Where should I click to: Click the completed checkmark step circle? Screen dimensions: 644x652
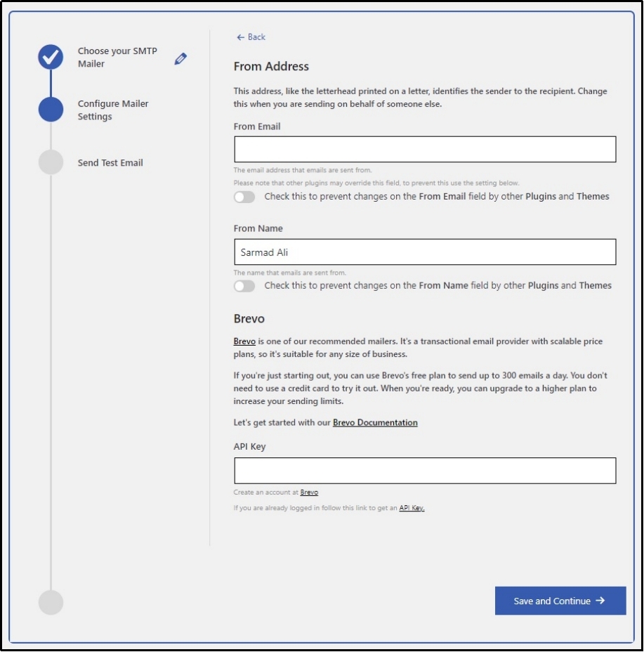tap(51, 57)
